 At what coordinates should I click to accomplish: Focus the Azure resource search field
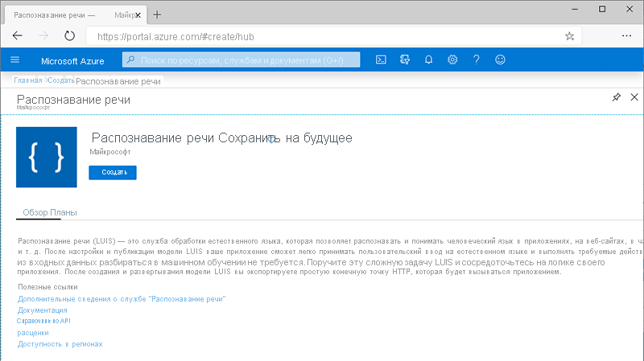241,59
